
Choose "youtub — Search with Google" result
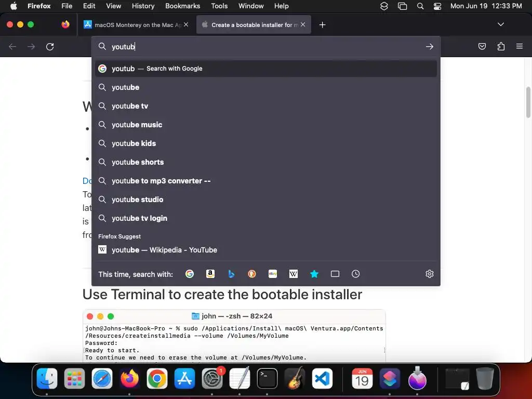coord(266,69)
